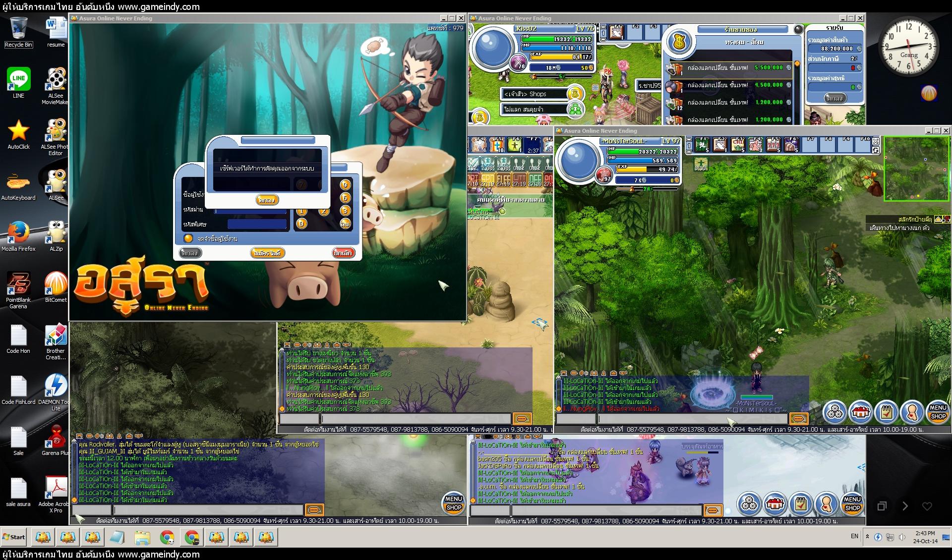This screenshot has height=560, width=952.
Task: Click the chat input field in MoNsTerSouL window
Action: pos(693,419)
